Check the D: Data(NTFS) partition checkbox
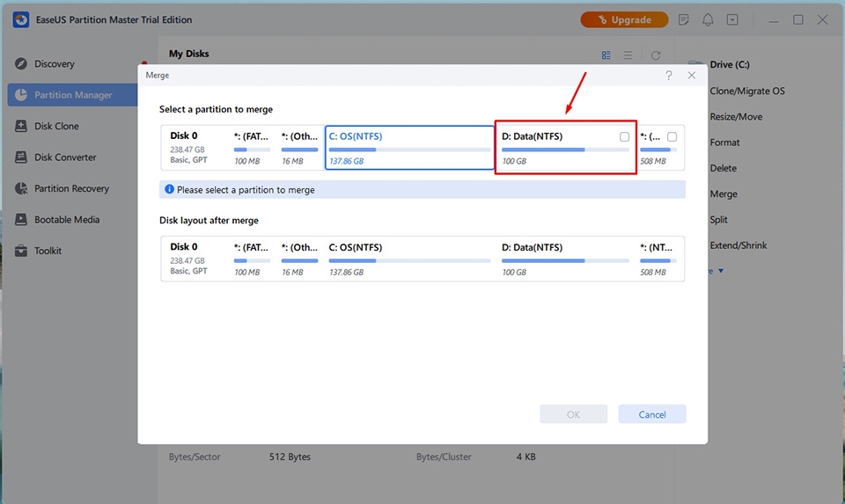 pyautogui.click(x=624, y=137)
